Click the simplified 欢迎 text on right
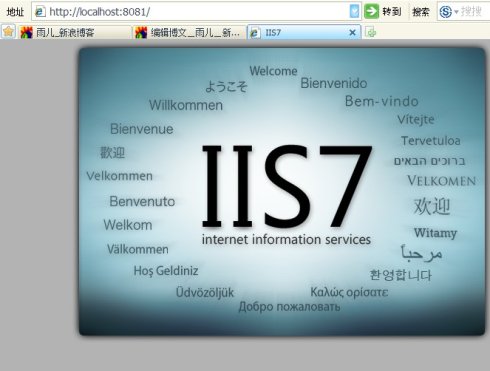Screen dimensions: 490x371 pos(432,206)
